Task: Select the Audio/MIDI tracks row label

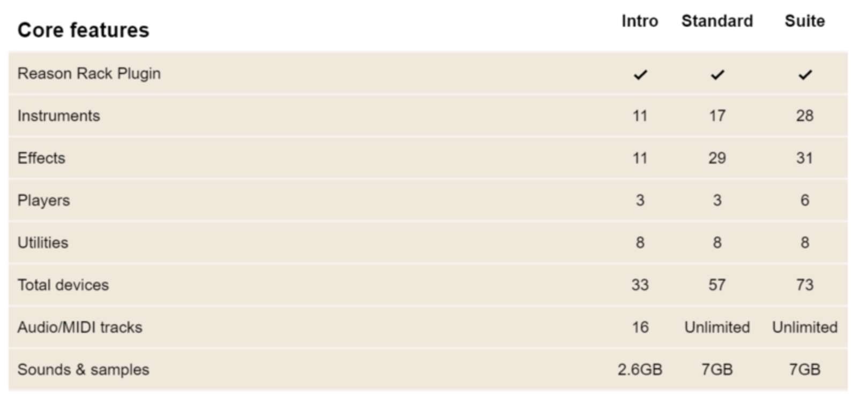Action: pyautogui.click(x=80, y=327)
